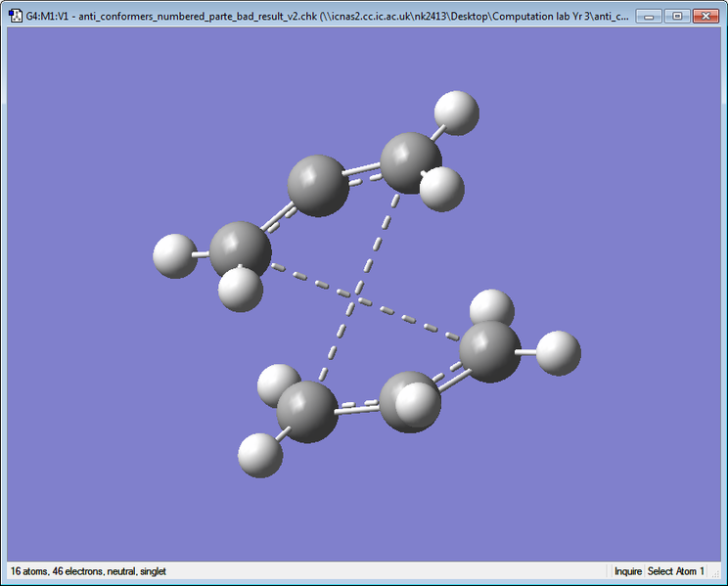Maximize the molecule view window
Viewport: 728px width, 586px height.
pyautogui.click(x=677, y=17)
